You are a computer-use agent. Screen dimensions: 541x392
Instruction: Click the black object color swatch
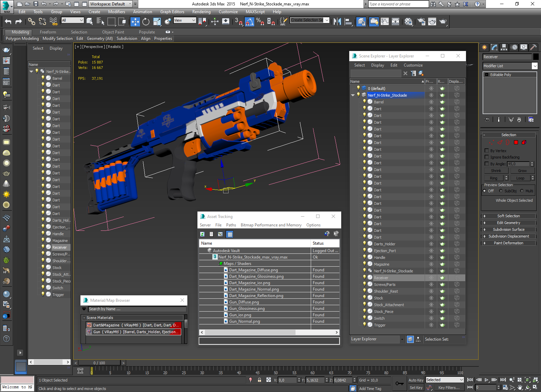[x=536, y=57]
